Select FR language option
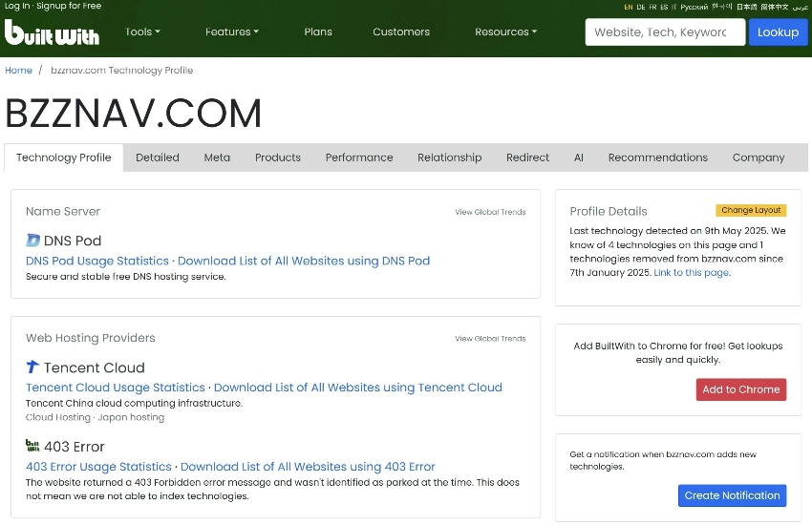 652,7
